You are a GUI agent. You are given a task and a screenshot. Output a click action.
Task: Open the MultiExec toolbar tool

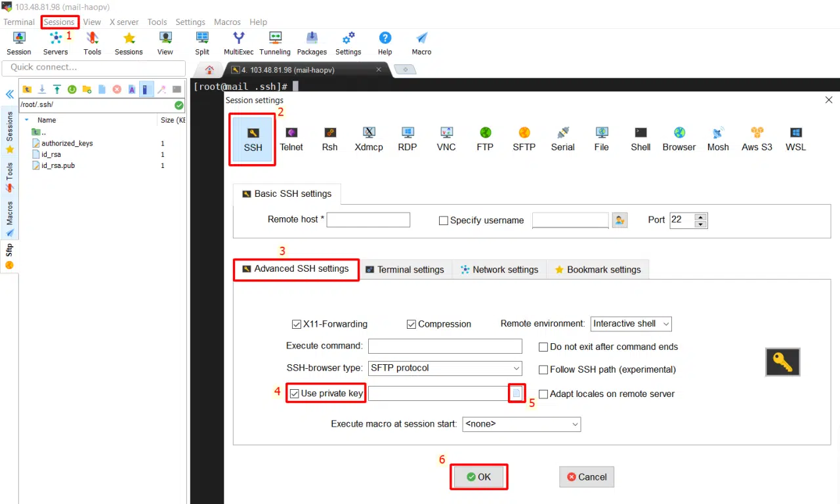tap(239, 43)
